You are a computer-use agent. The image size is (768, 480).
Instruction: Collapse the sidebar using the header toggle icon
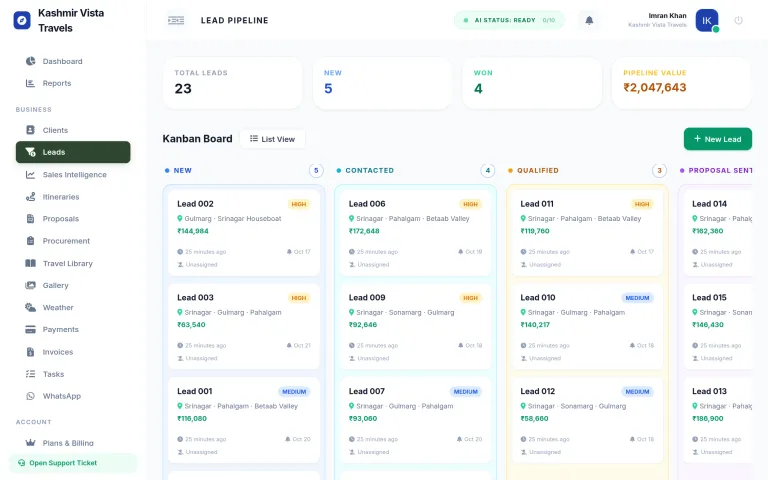[x=176, y=21]
